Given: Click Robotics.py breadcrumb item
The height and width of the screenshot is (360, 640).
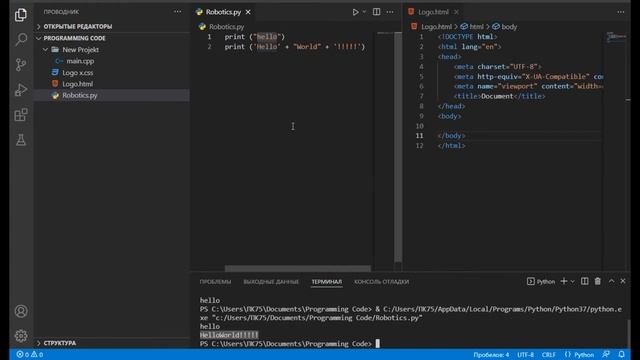Looking at the screenshot, I should [x=222, y=27].
